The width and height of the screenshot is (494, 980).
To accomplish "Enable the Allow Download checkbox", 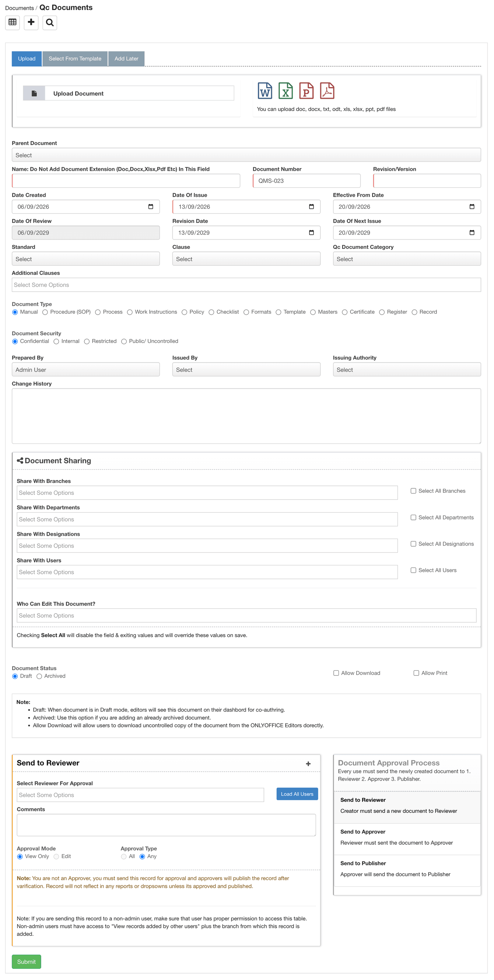I will click(336, 673).
